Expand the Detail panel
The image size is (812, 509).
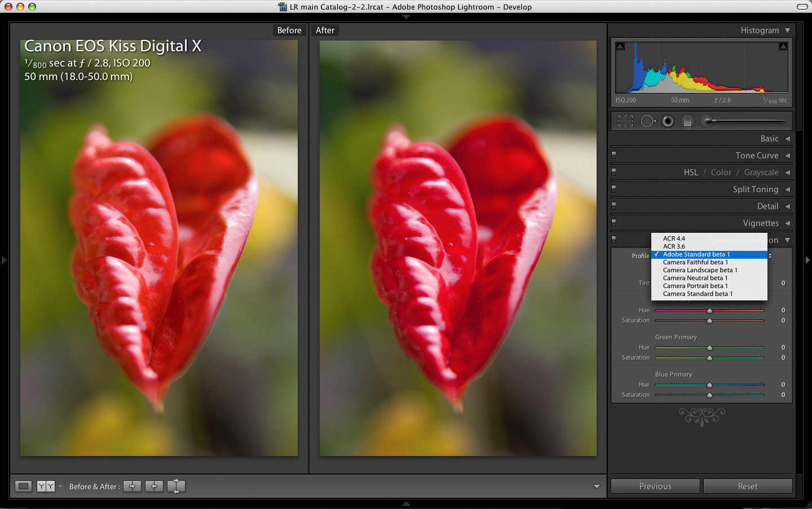[x=787, y=206]
